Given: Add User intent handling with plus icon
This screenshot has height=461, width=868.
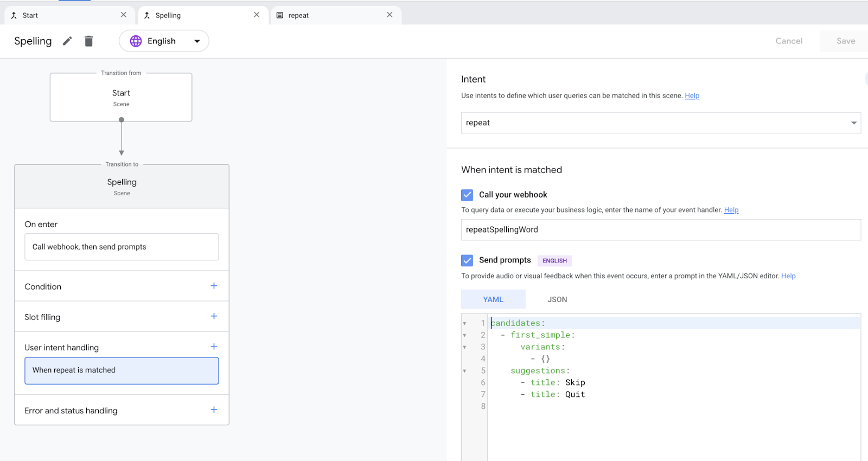Looking at the screenshot, I should click(214, 347).
